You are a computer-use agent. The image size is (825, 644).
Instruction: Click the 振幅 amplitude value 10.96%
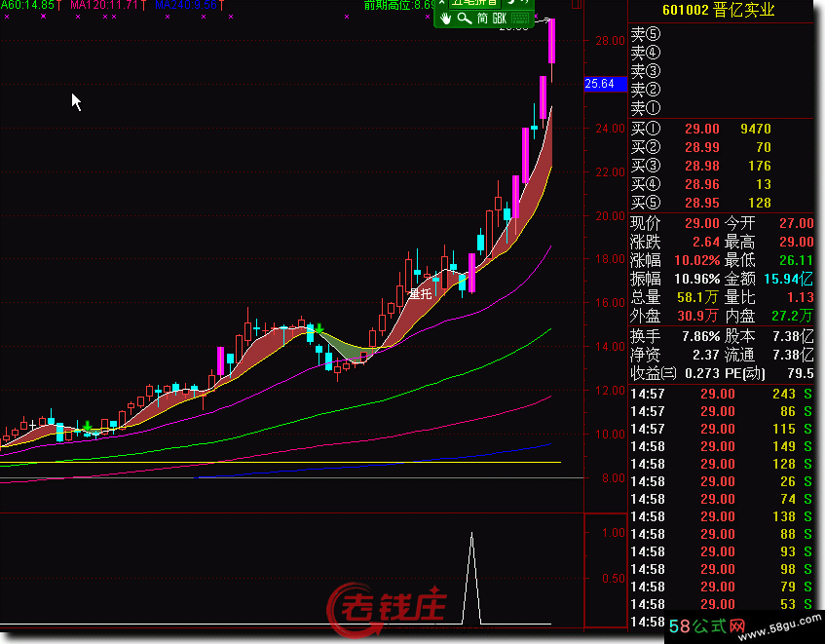click(697, 279)
